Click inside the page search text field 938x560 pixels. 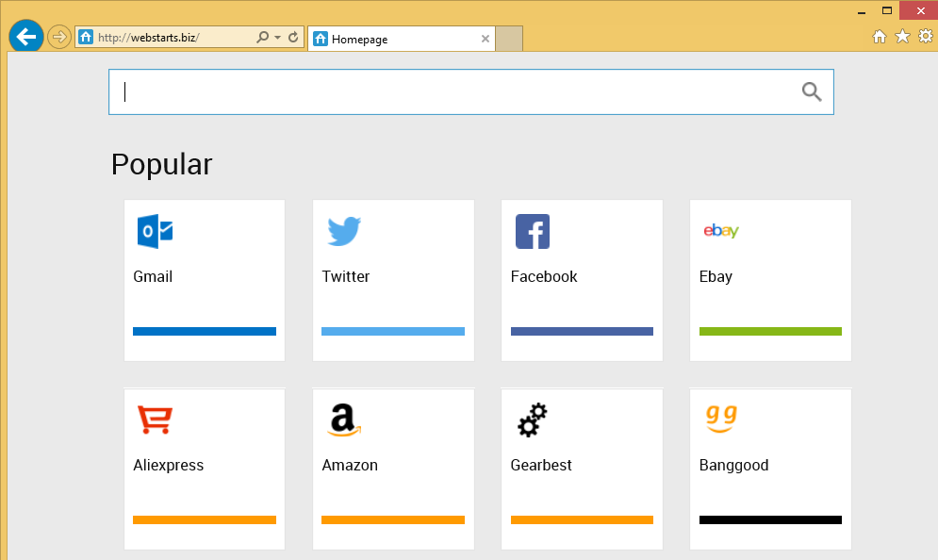(x=453, y=91)
